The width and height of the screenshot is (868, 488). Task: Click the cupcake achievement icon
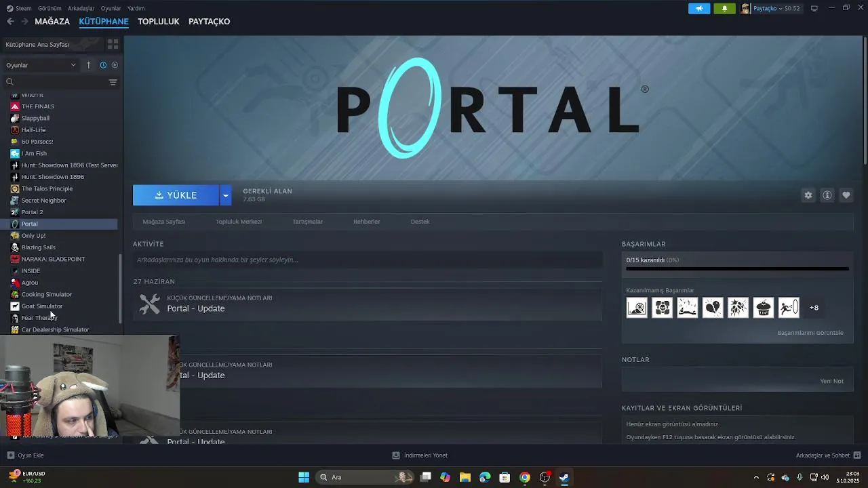(764, 308)
